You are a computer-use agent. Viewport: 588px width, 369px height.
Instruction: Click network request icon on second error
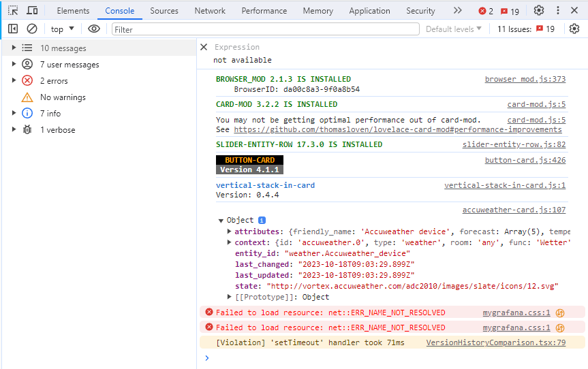click(560, 327)
